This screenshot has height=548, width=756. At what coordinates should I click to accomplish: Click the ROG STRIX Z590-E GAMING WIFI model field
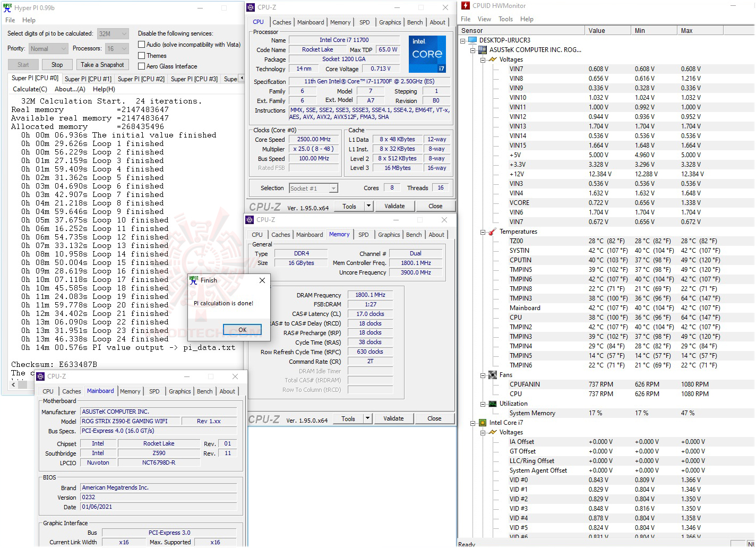[130, 421]
